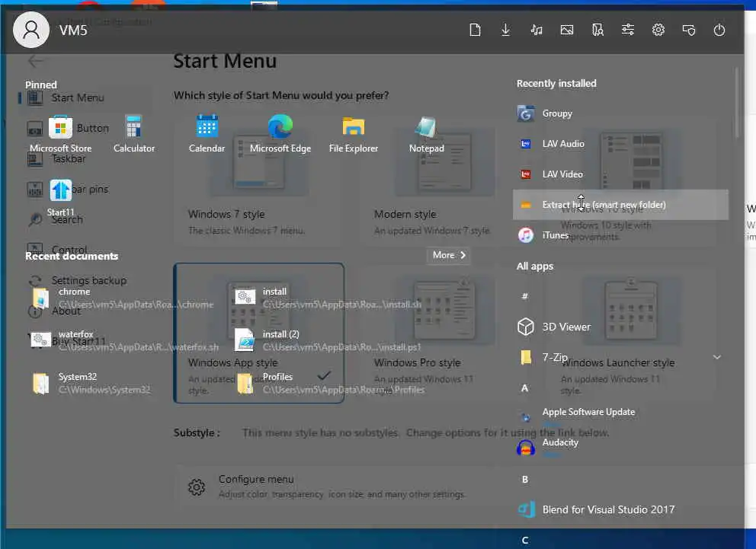Open the Documents shortcut icon in header
The width and height of the screenshot is (756, 549).
point(475,30)
